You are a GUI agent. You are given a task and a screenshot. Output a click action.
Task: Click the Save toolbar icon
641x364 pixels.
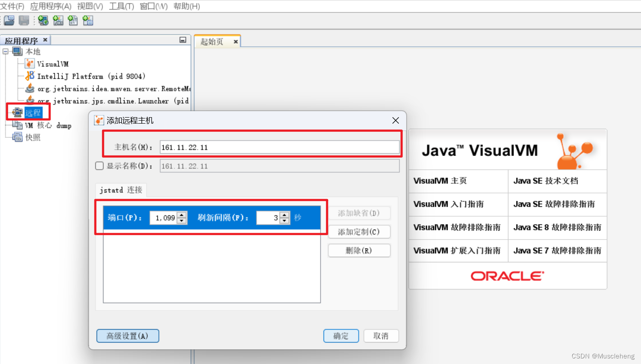click(x=23, y=20)
